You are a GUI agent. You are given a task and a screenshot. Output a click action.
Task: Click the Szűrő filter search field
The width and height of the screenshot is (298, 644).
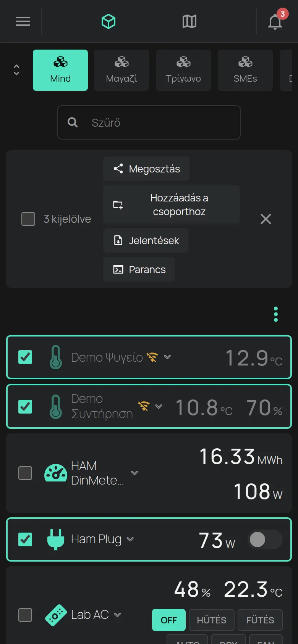149,122
